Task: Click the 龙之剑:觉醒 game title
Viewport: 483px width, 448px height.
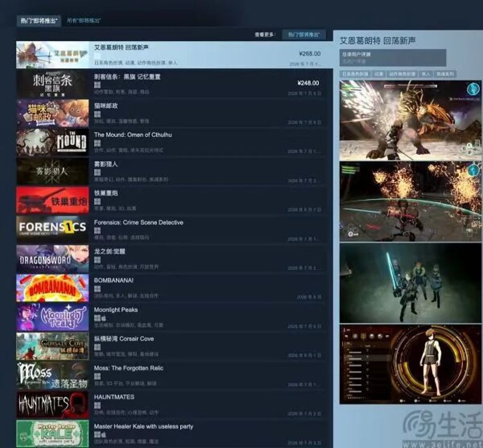Action: click(x=110, y=251)
